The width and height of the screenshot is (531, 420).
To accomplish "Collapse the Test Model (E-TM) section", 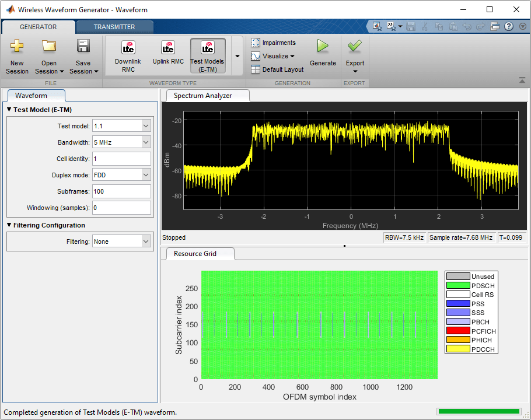I will 10,110.
